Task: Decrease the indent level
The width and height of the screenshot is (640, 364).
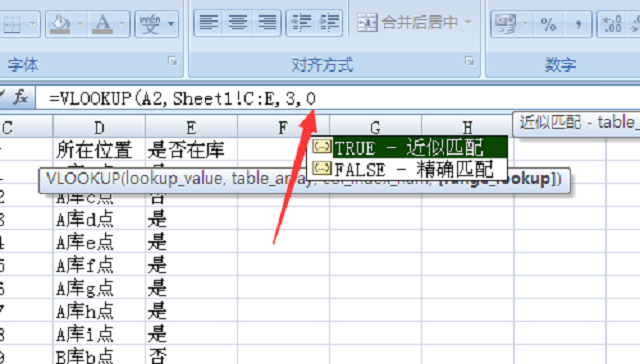Action: (x=301, y=23)
